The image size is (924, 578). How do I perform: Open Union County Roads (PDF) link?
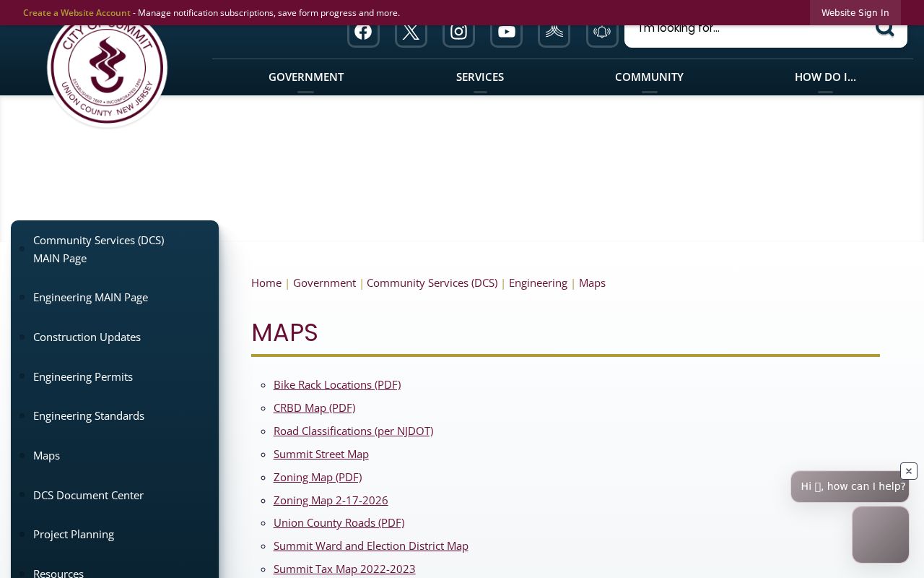pyautogui.click(x=339, y=523)
